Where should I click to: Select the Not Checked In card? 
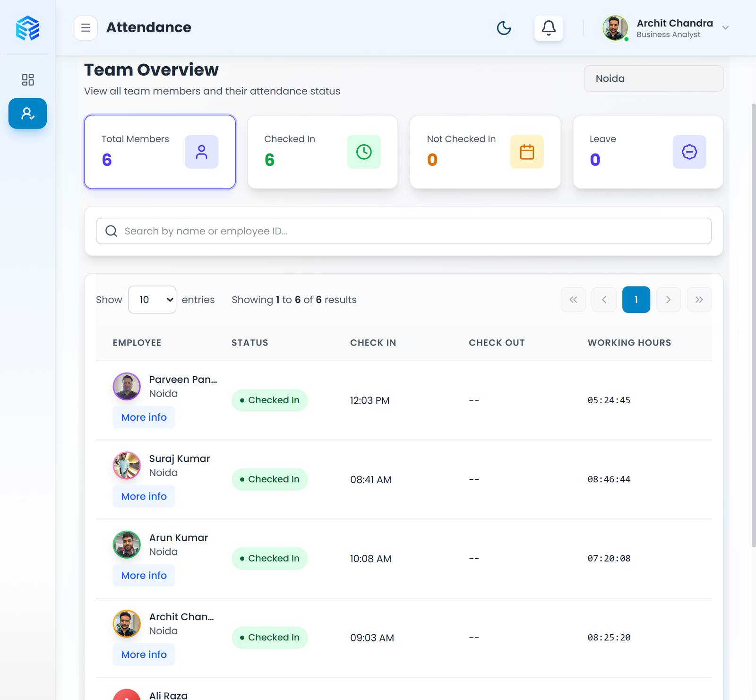point(485,152)
